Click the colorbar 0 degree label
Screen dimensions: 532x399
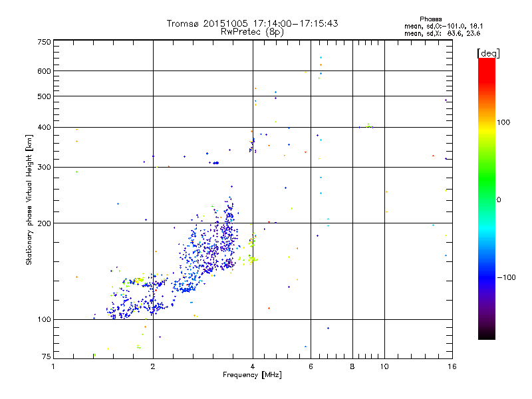pos(499,200)
